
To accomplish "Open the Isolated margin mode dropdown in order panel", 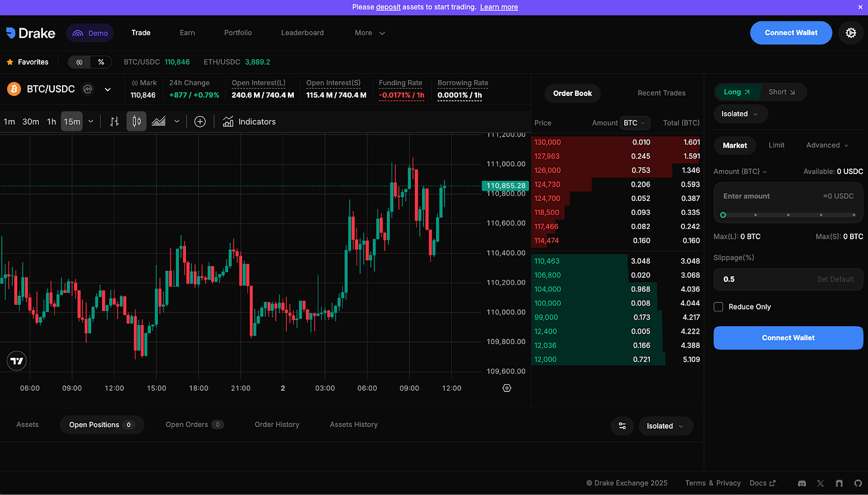I will pos(741,114).
